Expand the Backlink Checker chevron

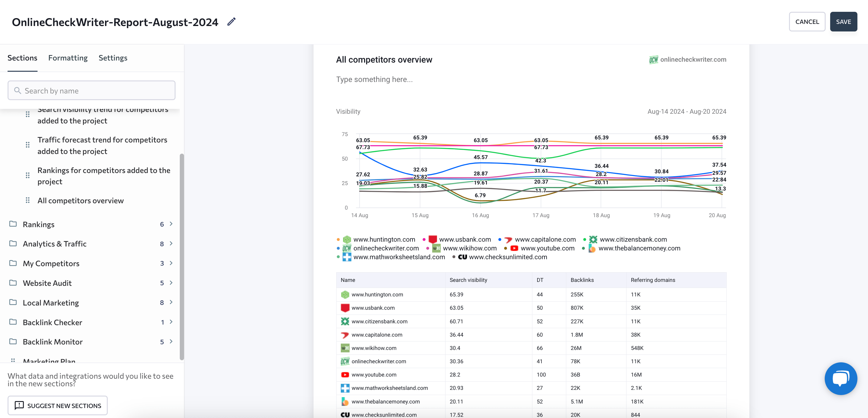(171, 322)
